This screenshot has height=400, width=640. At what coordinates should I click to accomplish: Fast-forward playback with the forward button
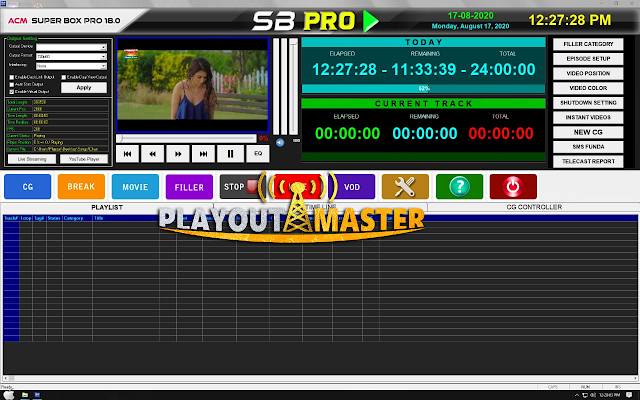(x=178, y=154)
